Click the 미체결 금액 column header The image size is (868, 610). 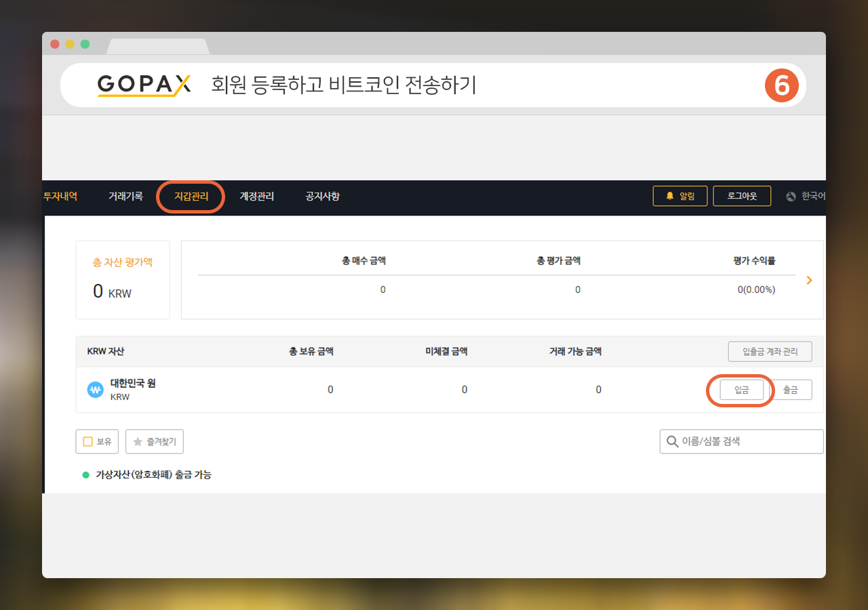click(x=446, y=351)
